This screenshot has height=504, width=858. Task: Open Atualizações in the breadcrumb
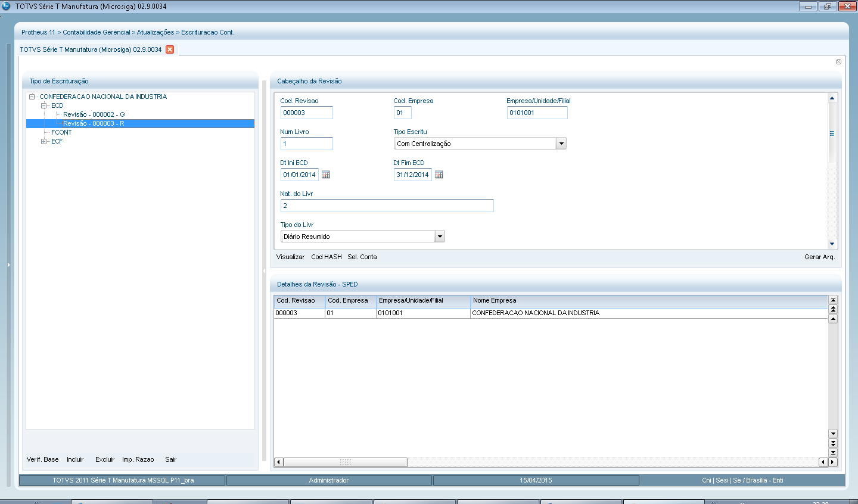click(156, 32)
